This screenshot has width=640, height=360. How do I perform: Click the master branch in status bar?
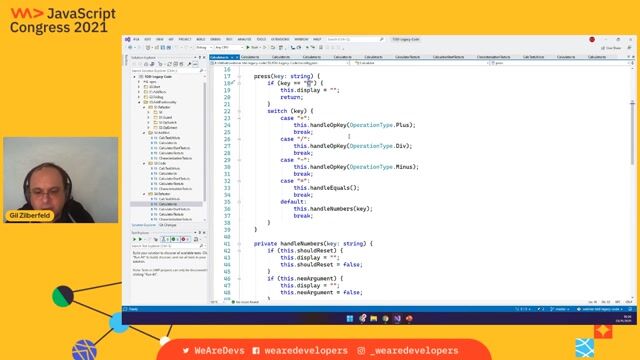560,309
